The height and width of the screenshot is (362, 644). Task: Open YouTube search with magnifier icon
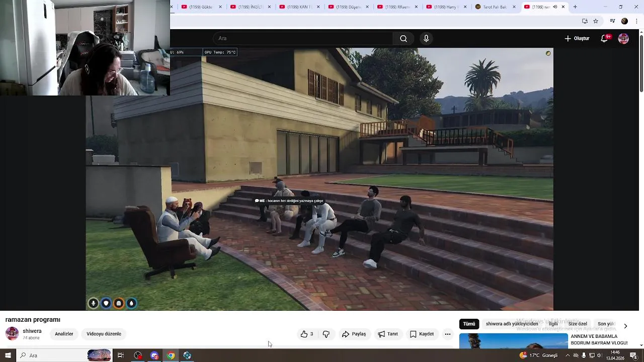(404, 39)
